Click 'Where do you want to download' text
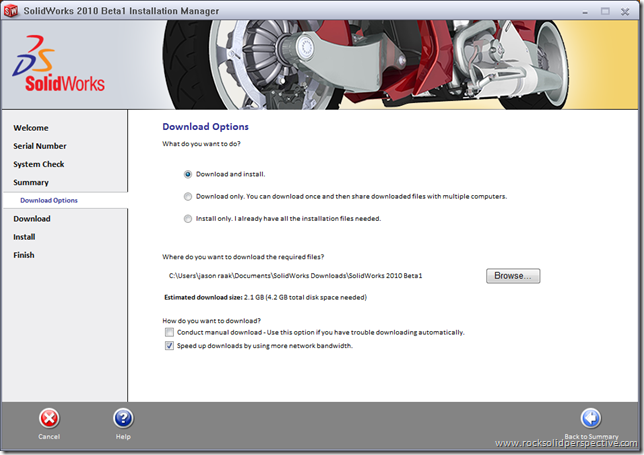The width and height of the screenshot is (644, 455). tap(243, 257)
